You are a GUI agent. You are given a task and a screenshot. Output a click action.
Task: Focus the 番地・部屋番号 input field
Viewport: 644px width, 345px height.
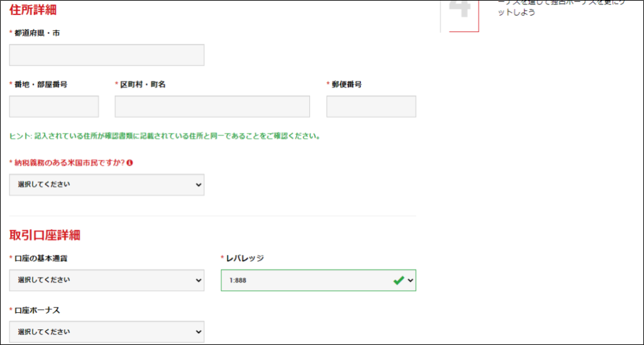54,106
